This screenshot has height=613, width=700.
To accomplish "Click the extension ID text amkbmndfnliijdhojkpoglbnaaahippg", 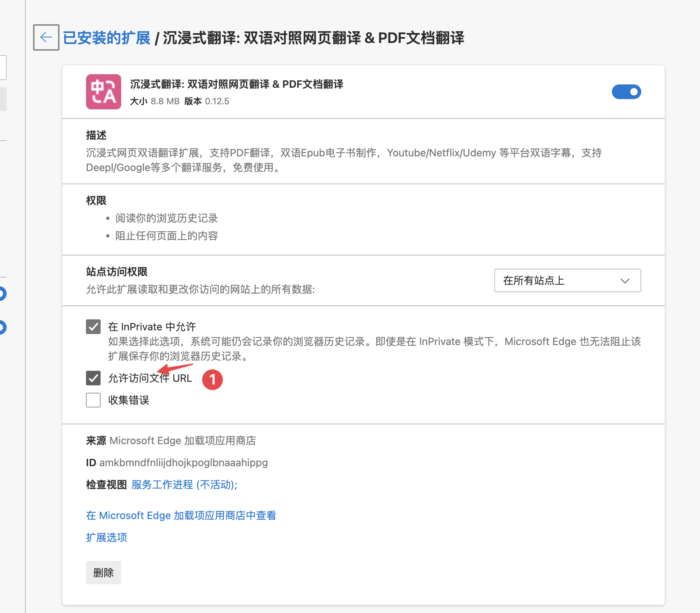I will 183,463.
